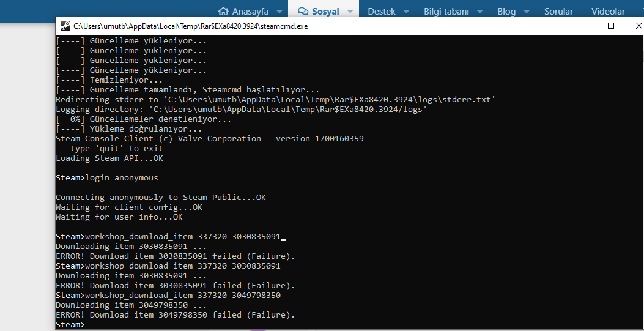Open the Destek menu
Screen dimensions: 644x331
point(382,11)
